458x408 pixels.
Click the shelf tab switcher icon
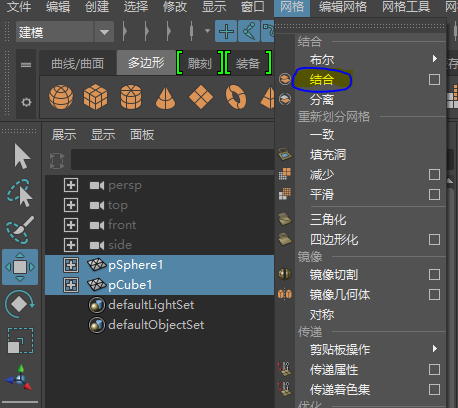pyautogui.click(x=26, y=65)
